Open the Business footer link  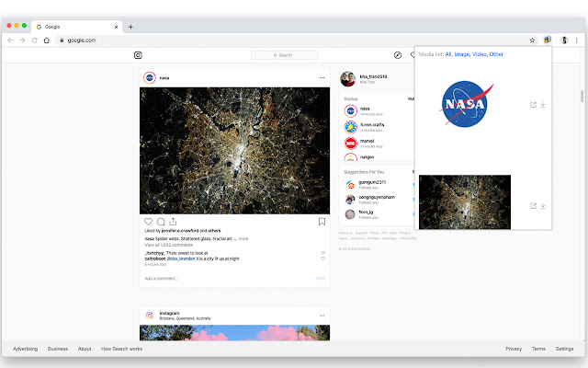coord(58,349)
